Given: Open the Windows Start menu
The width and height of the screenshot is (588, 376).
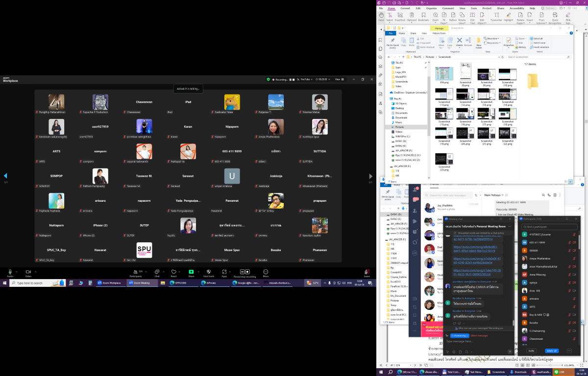Looking at the screenshot, I should (x=4, y=283).
